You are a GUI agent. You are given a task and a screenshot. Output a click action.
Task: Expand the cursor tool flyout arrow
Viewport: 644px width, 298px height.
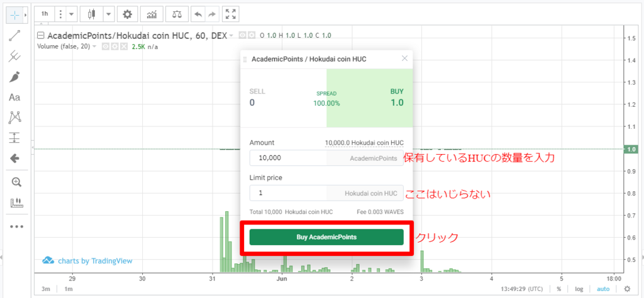pos(26,15)
